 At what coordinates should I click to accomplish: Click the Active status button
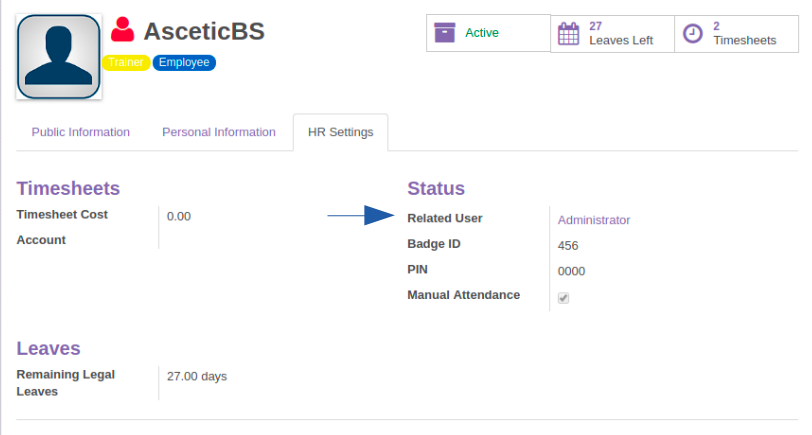tap(488, 33)
